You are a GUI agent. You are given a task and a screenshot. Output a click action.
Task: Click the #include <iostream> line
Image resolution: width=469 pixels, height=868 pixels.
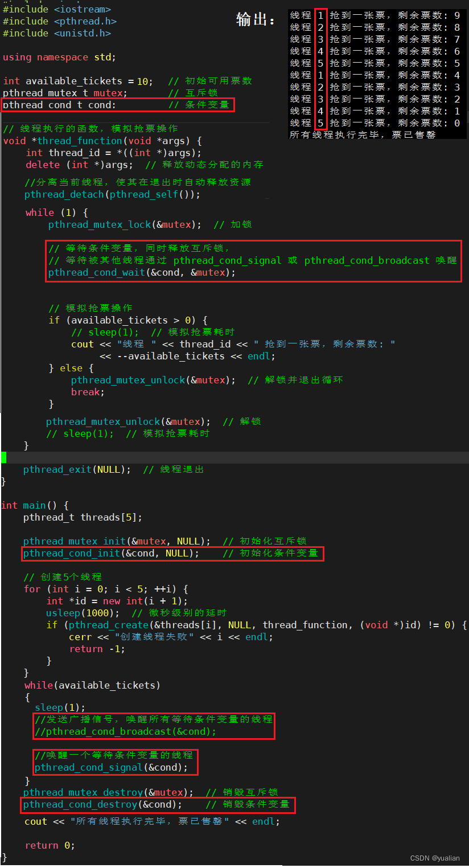point(57,9)
